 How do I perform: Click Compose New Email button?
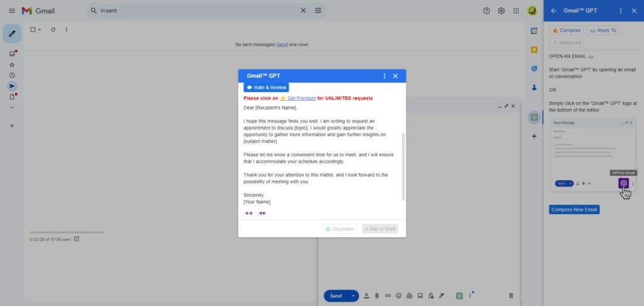pos(574,210)
